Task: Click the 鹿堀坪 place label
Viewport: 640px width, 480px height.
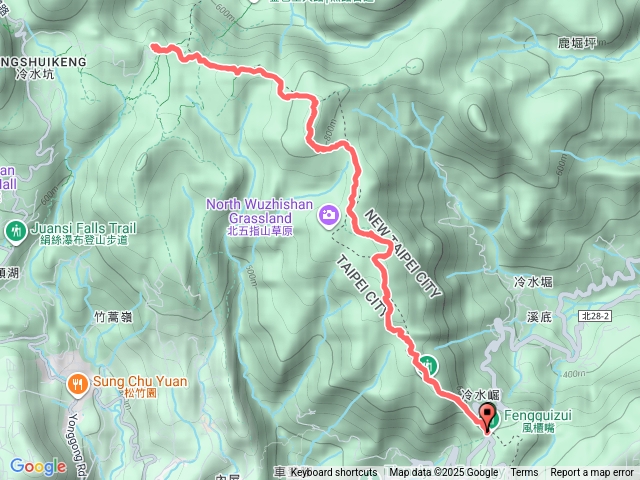Action: [577, 42]
